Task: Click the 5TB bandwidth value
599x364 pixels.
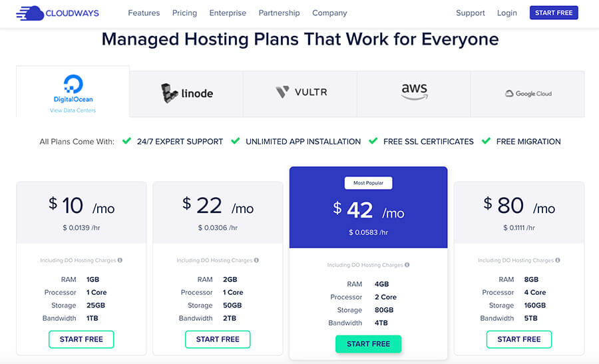Action: point(530,318)
